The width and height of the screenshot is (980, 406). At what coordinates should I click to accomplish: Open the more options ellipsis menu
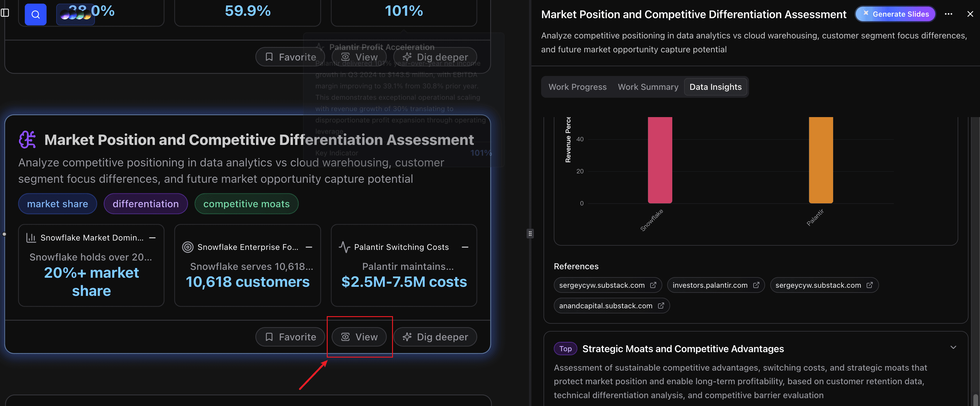tap(949, 14)
